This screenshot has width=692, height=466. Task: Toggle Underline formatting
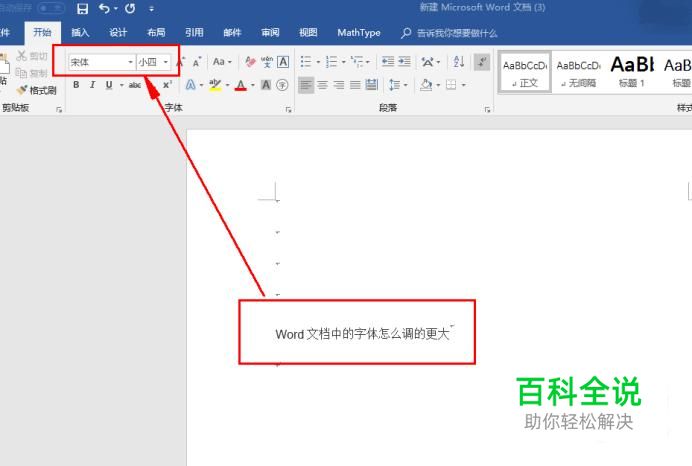109,85
